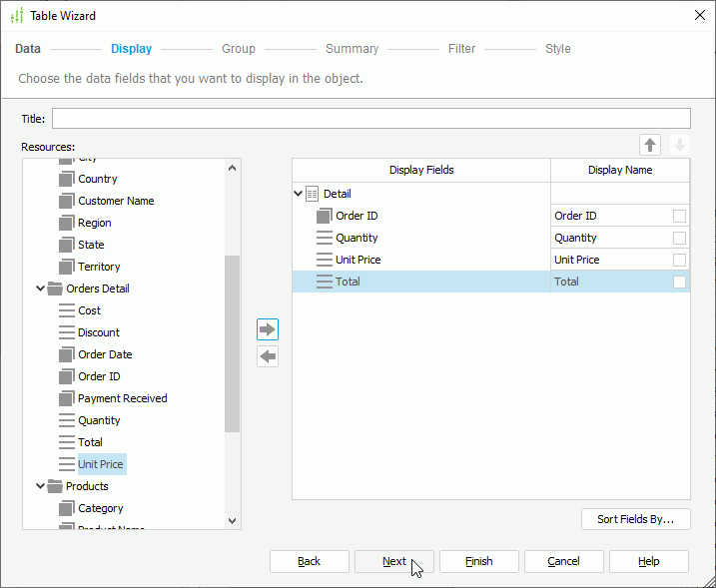Select the Territory field icon

click(67, 267)
